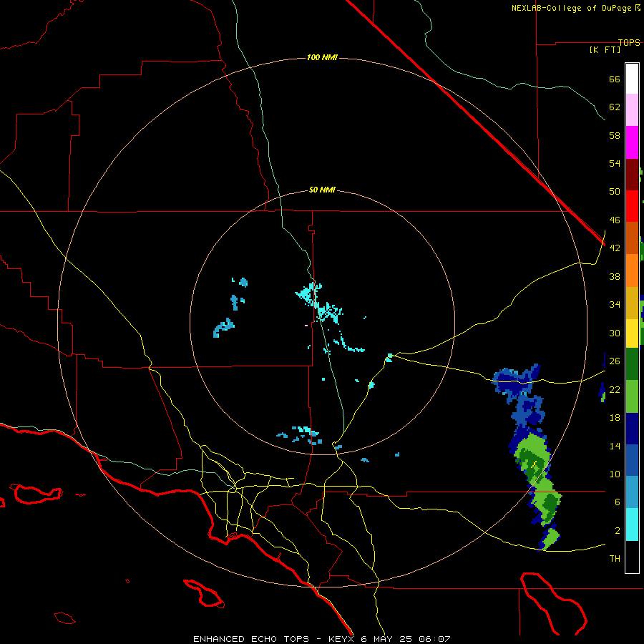Click the white top color swatch in legend
Image resolution: width=644 pixels, height=644 pixels.
[x=632, y=79]
